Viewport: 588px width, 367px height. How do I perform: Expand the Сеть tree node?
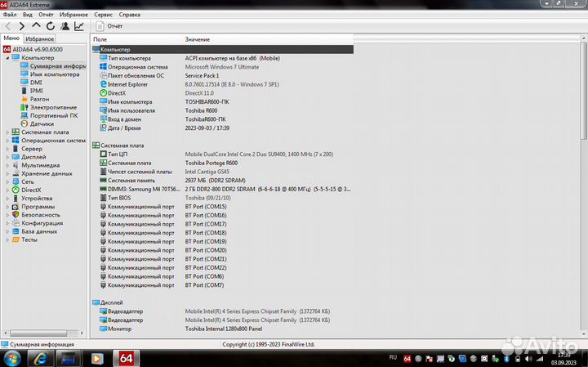tap(7, 181)
